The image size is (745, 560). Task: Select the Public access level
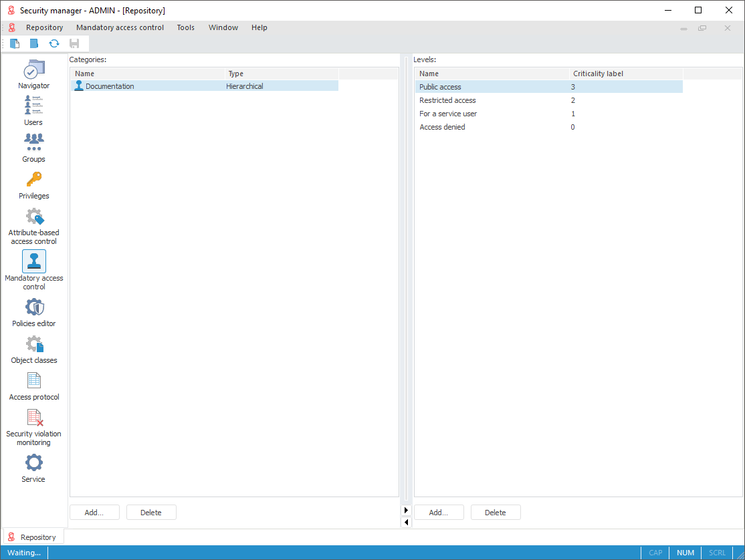549,87
